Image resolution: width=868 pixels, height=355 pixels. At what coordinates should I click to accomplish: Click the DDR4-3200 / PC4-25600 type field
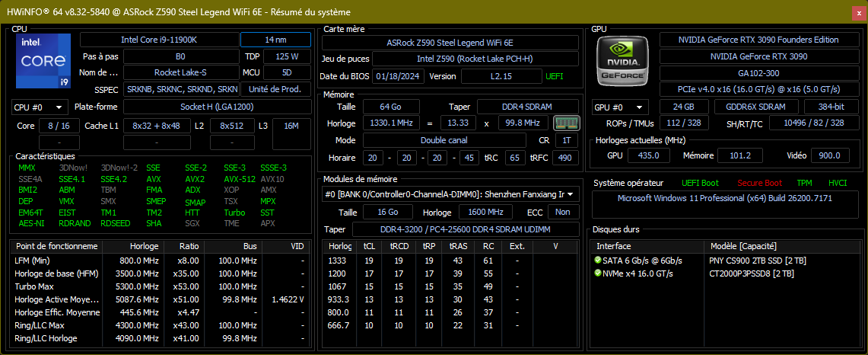point(466,229)
